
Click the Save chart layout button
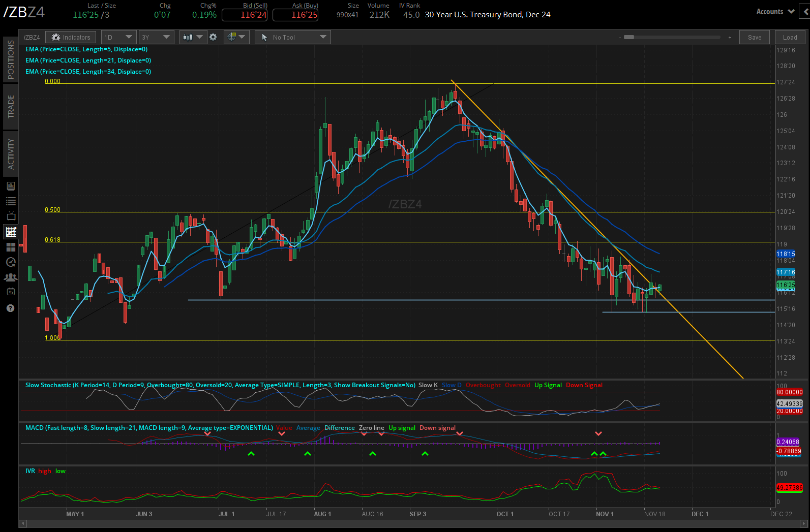click(x=755, y=37)
